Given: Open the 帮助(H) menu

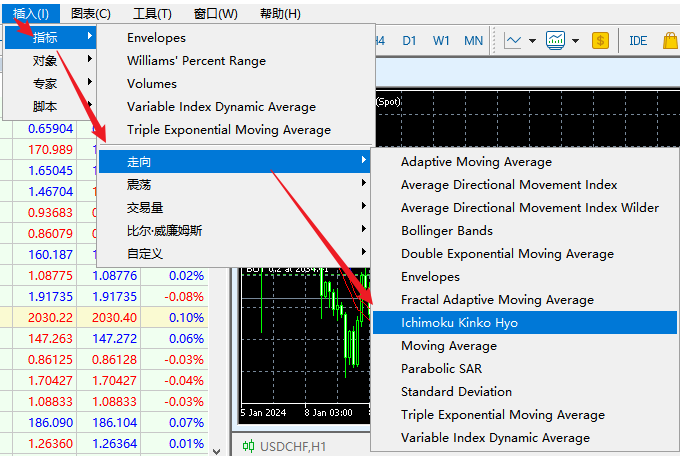Looking at the screenshot, I should click(x=280, y=13).
